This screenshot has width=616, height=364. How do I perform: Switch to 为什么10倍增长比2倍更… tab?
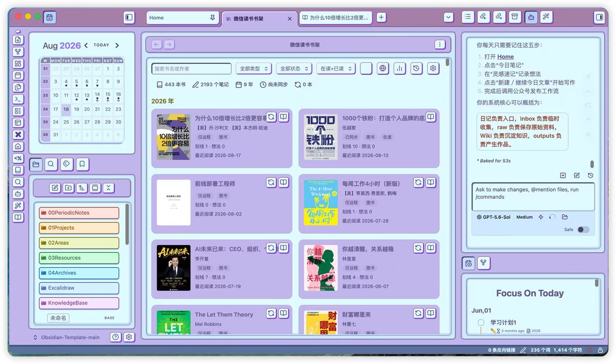(x=335, y=17)
